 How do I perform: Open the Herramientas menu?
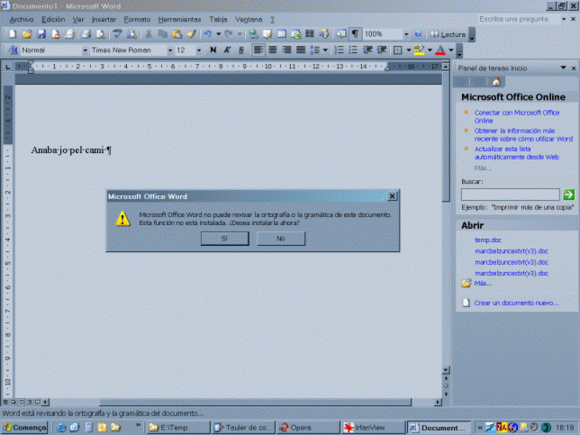point(179,19)
